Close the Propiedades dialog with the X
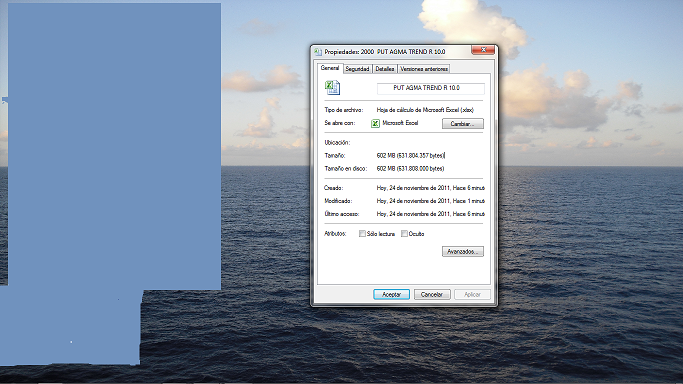683x384 pixels. click(483, 50)
